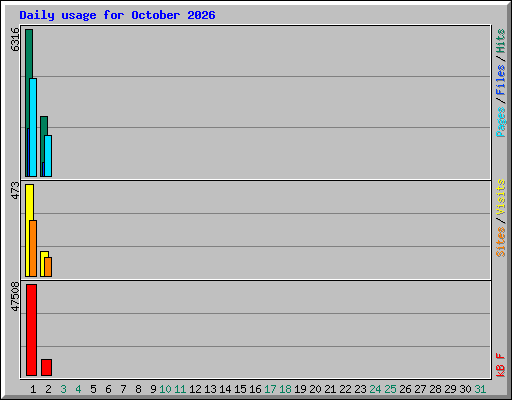
Task: Click day 8 on the x-axis
Action: point(138,389)
